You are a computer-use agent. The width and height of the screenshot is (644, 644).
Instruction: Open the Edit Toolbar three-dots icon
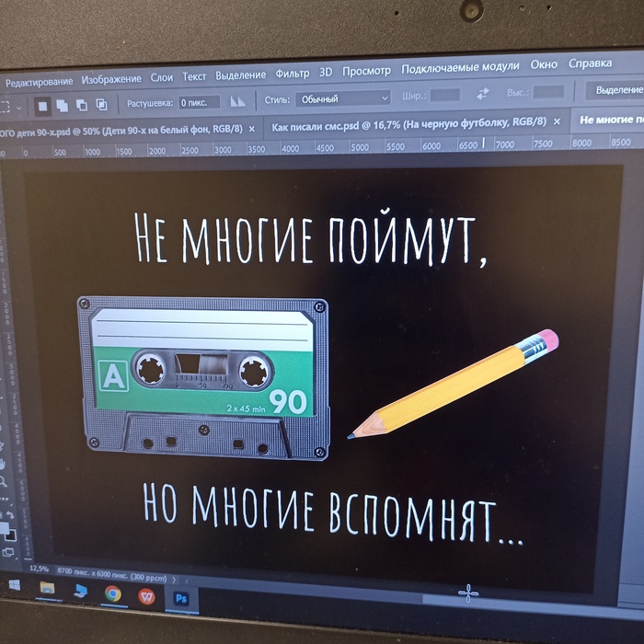4,499
